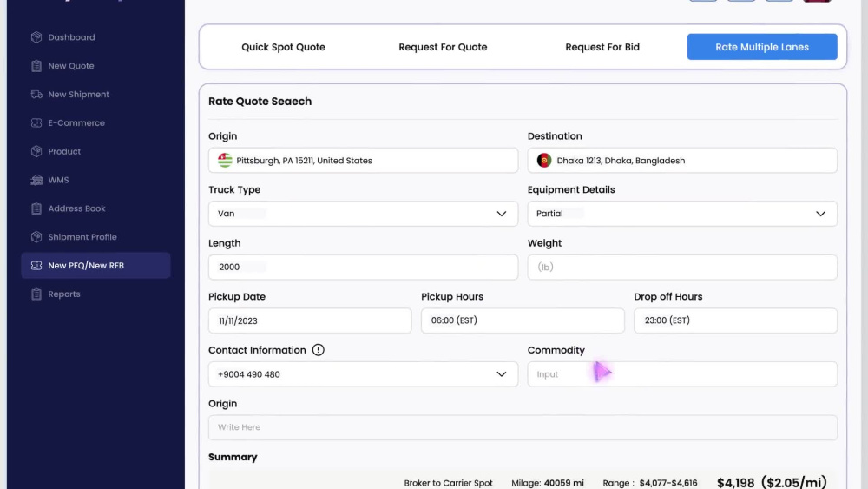
Task: Open Dashboard icon in sidebar
Action: (36, 37)
